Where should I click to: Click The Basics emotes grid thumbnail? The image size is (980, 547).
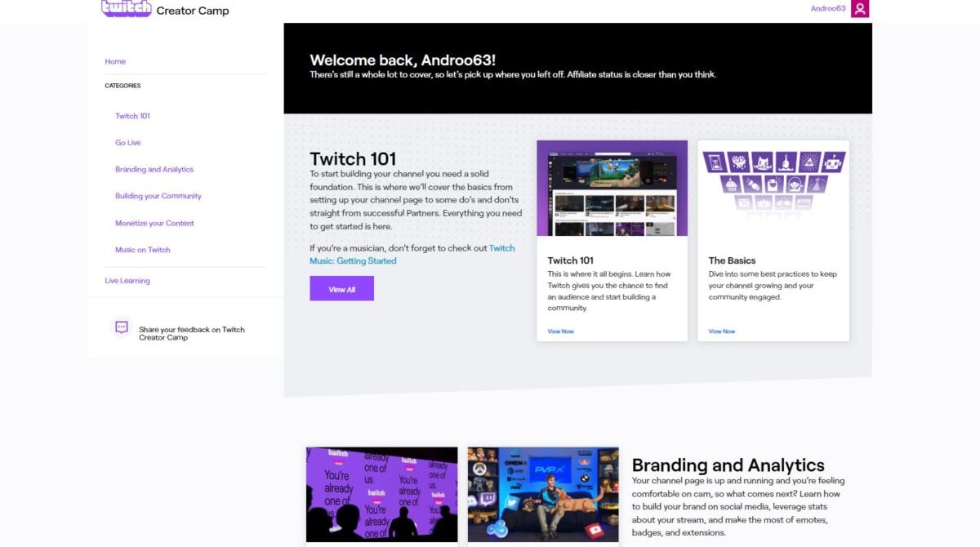coord(773,187)
